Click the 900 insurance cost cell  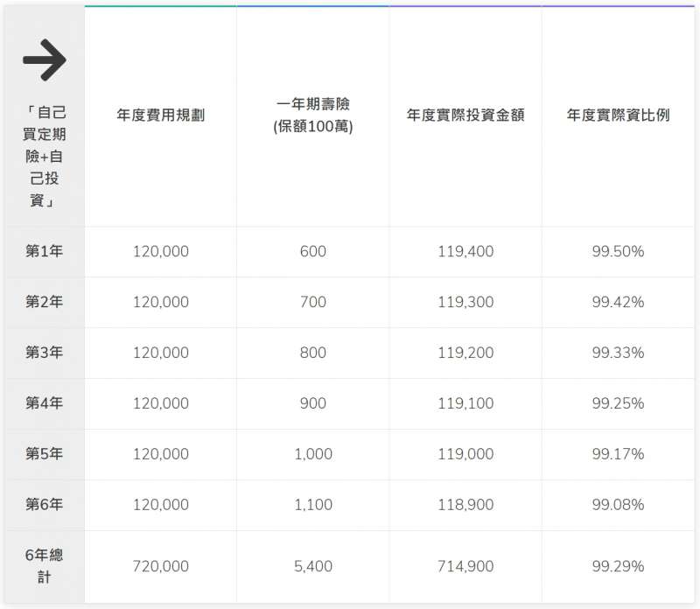click(x=313, y=403)
